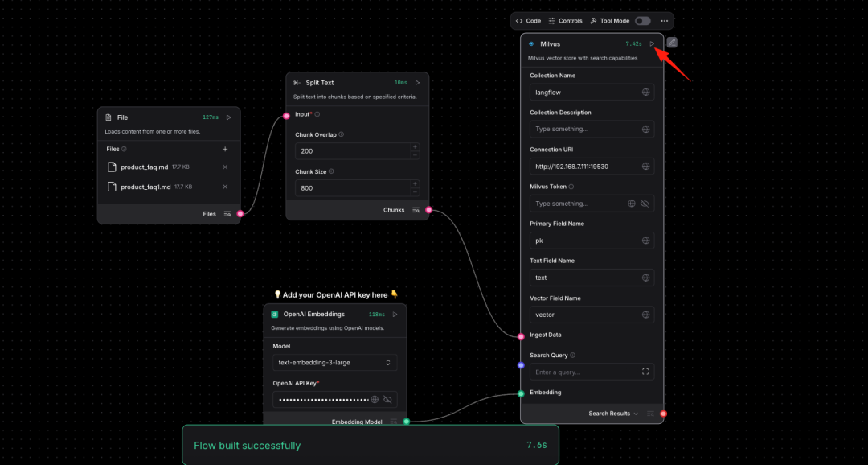The width and height of the screenshot is (868, 465).
Task: Run the Split Text component
Action: pos(417,83)
